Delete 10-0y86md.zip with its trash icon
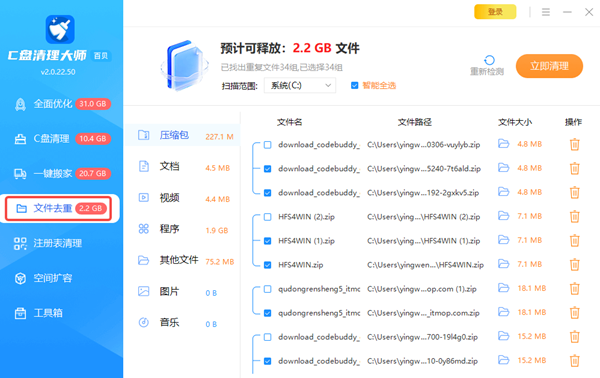The width and height of the screenshot is (600, 378). click(574, 361)
